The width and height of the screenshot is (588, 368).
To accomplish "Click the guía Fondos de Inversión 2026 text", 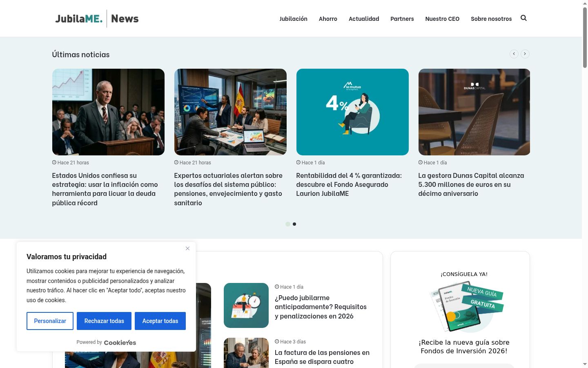I will (464, 347).
